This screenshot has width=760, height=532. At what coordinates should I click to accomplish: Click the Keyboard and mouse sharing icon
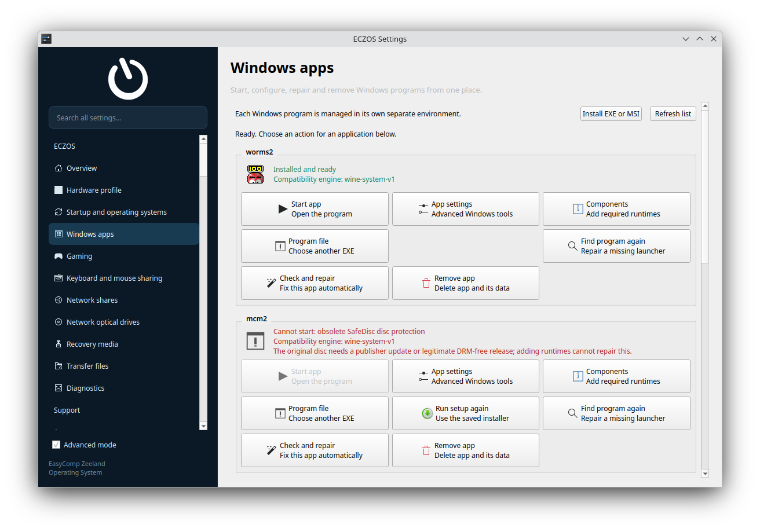[x=58, y=278]
